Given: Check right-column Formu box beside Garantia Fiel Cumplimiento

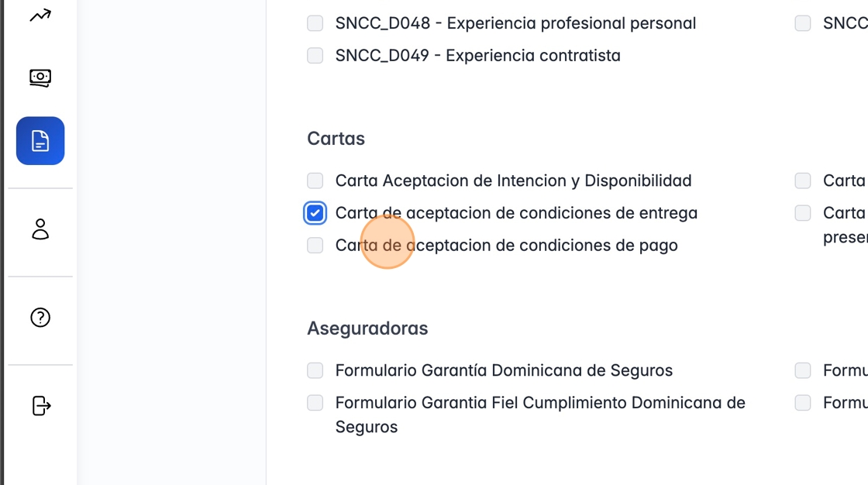Looking at the screenshot, I should coord(803,403).
